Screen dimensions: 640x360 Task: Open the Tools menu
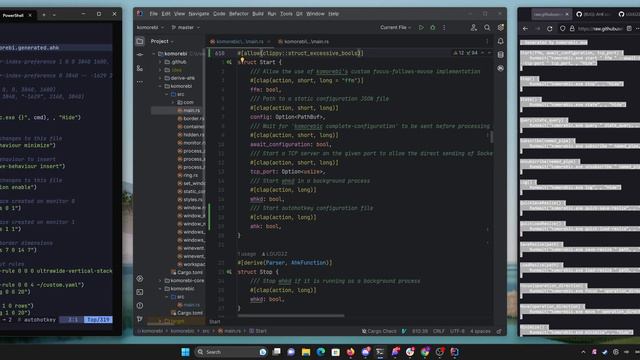pos(286,14)
